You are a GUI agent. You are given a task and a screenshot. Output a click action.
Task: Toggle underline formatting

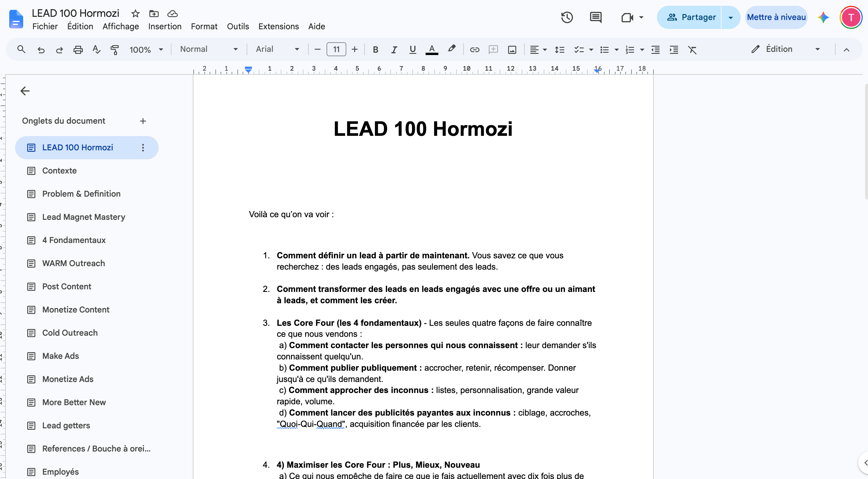click(x=413, y=50)
